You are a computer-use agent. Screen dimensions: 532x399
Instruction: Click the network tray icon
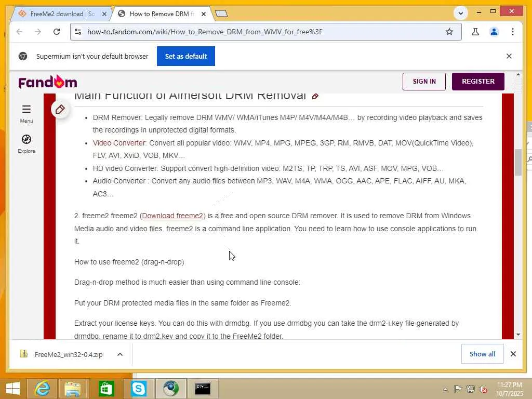[x=470, y=389]
